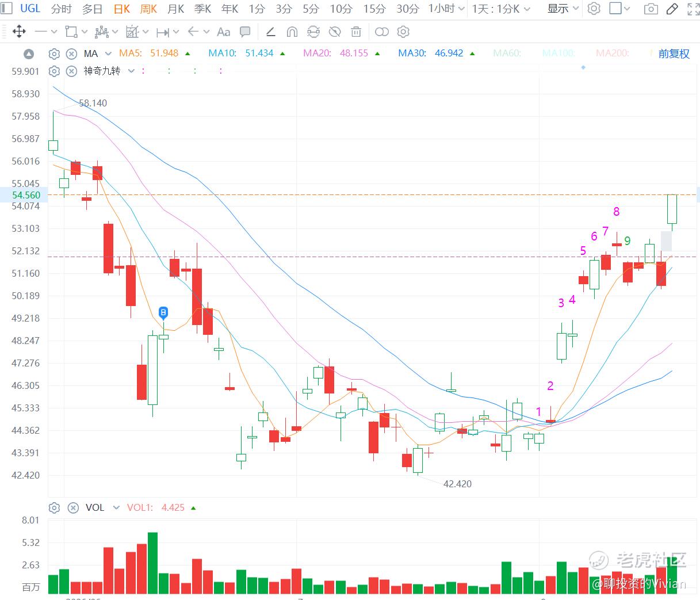Expand line tool options arrow
The width and height of the screenshot is (700, 600).
[54, 32]
